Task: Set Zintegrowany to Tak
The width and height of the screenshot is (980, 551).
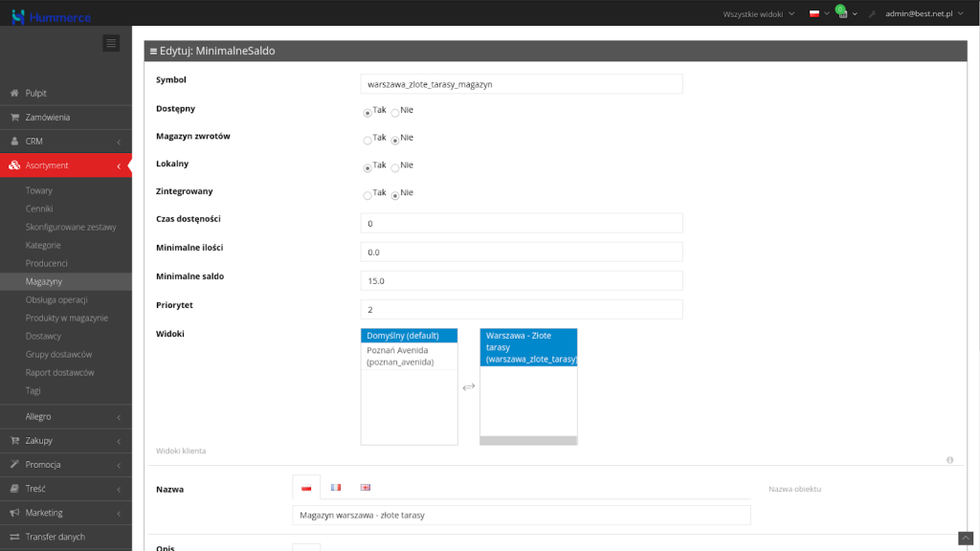Action: 367,195
